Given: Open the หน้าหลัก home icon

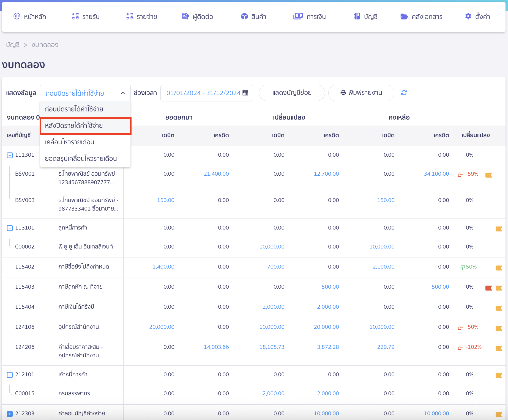Looking at the screenshot, I should click(x=17, y=16).
